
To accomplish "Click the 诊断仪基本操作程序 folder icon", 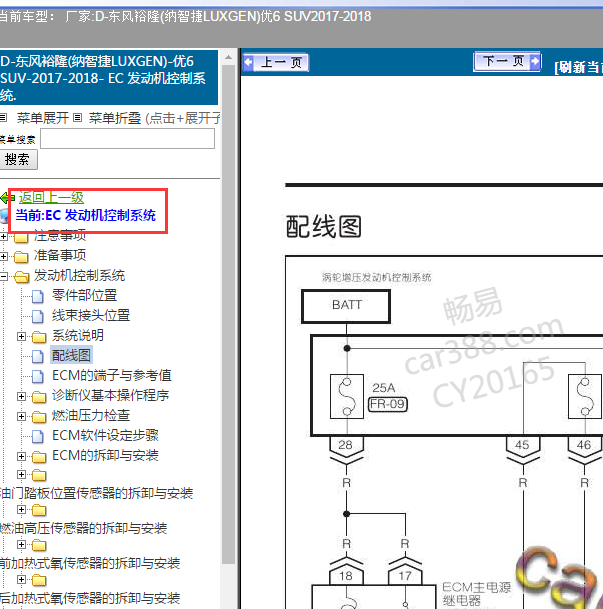I will pyautogui.click(x=39, y=397).
